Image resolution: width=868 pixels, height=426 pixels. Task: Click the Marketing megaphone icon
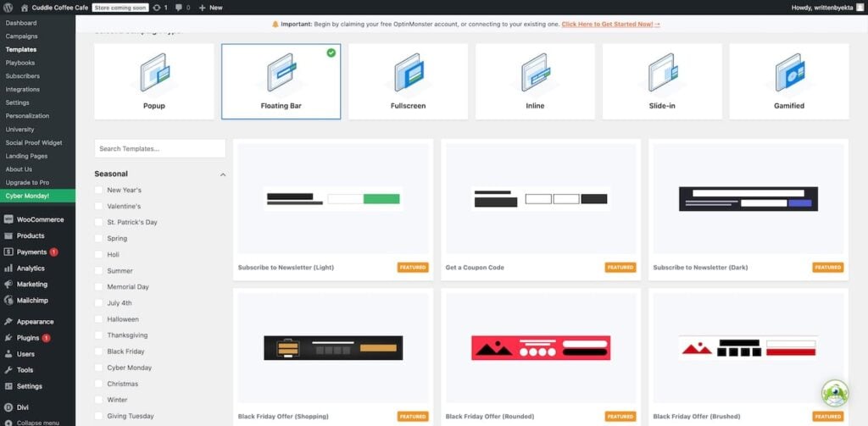pyautogui.click(x=8, y=285)
